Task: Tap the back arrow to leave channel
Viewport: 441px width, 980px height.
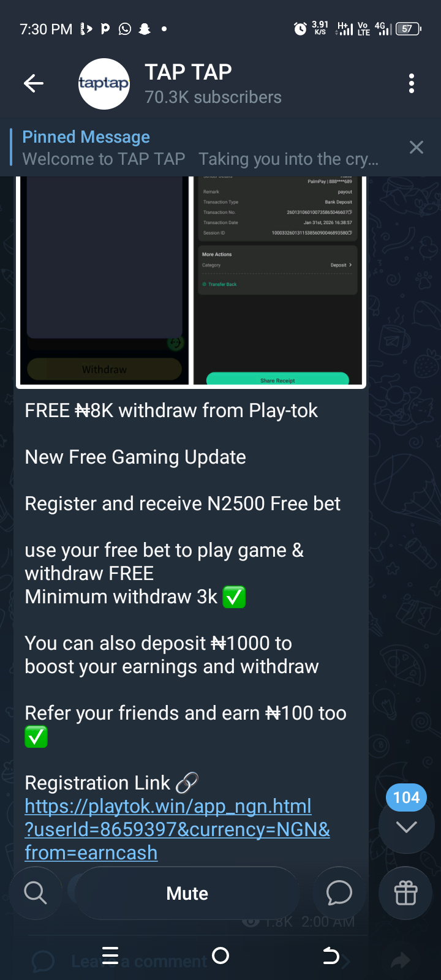Action: point(34,83)
